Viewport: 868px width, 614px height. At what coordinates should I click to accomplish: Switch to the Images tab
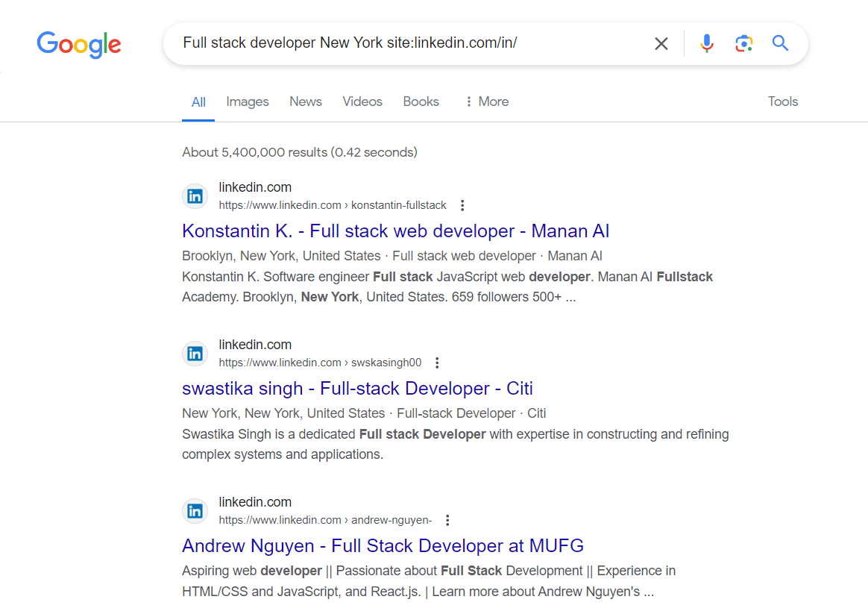coord(247,101)
